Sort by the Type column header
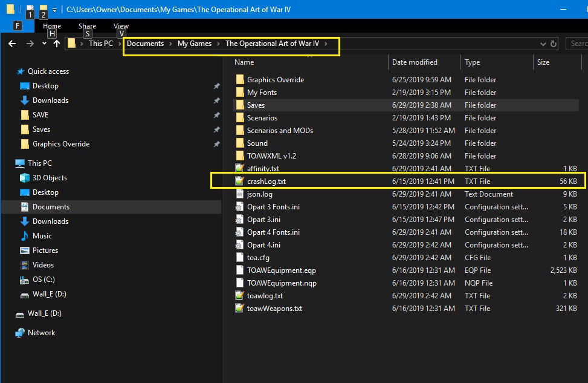This screenshot has width=588, height=383. [472, 62]
